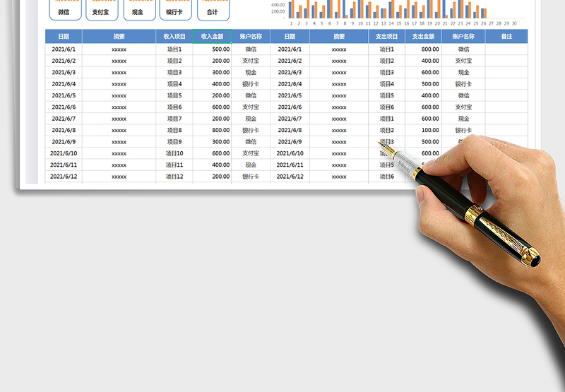Select income item cell 项目12
Viewport: 565px width, 392px height.
[x=174, y=177]
